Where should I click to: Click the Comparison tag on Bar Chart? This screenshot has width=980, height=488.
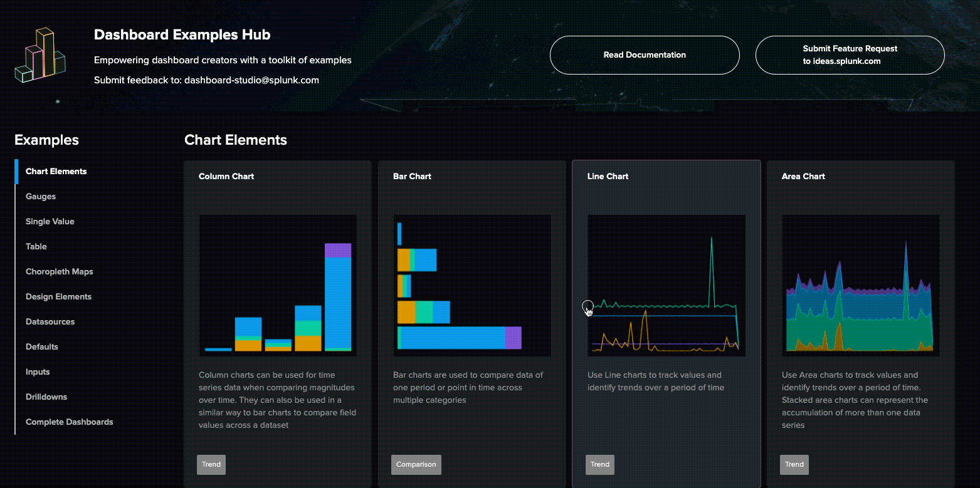pos(416,464)
